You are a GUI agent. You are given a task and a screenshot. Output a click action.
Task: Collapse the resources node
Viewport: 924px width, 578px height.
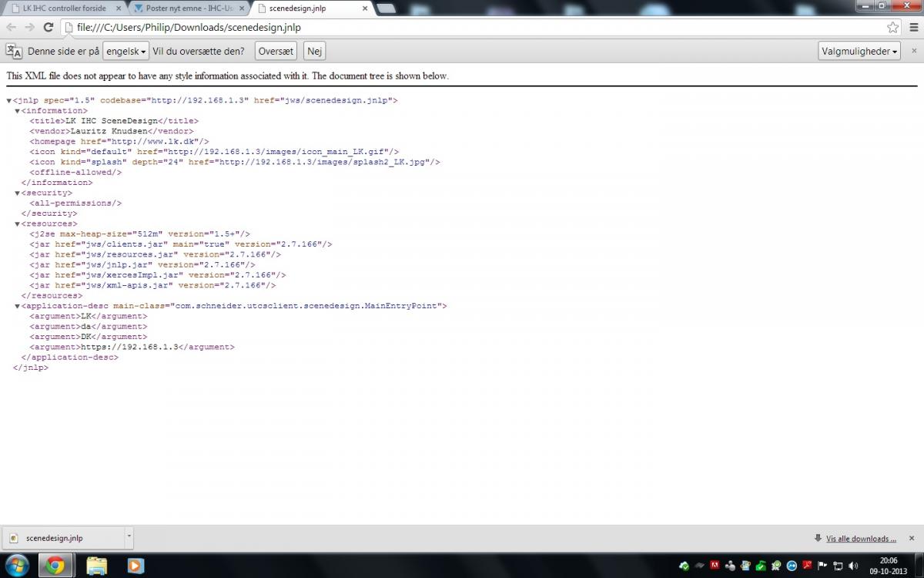(x=17, y=224)
